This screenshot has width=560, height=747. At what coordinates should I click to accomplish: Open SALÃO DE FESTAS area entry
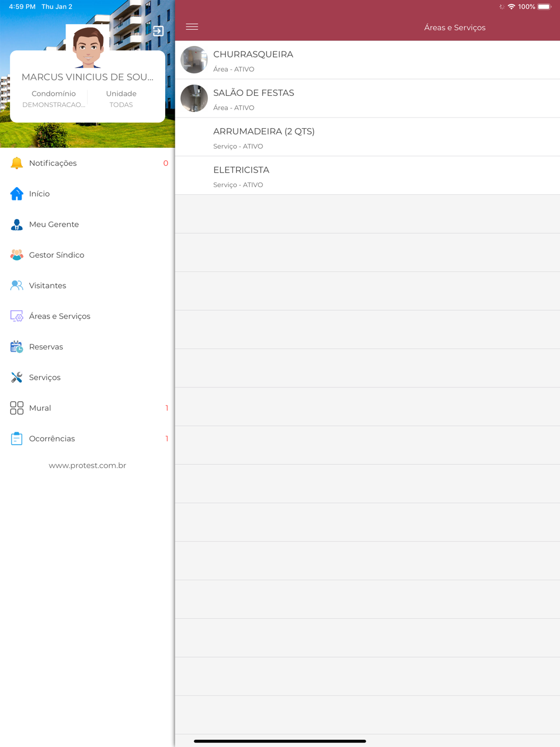click(367, 99)
